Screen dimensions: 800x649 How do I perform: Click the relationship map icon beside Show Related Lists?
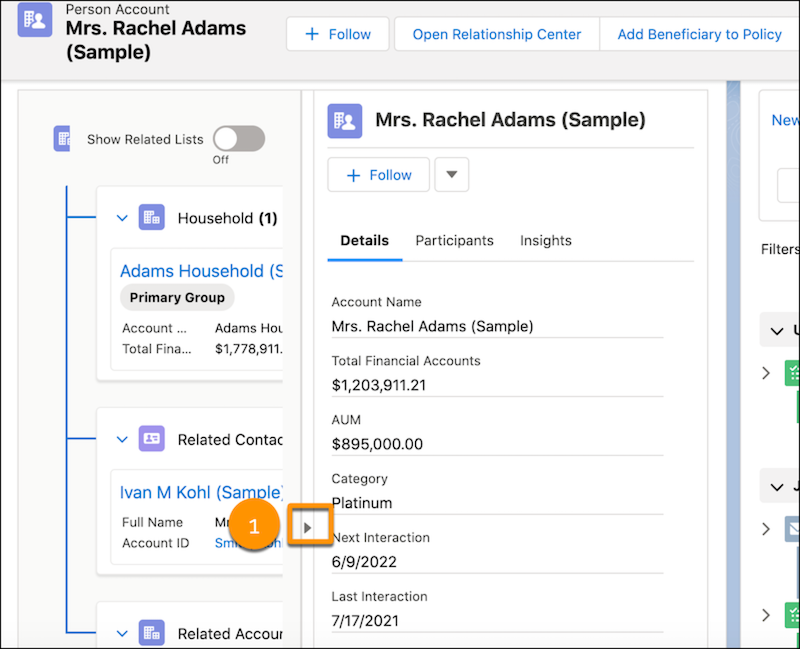(63, 139)
